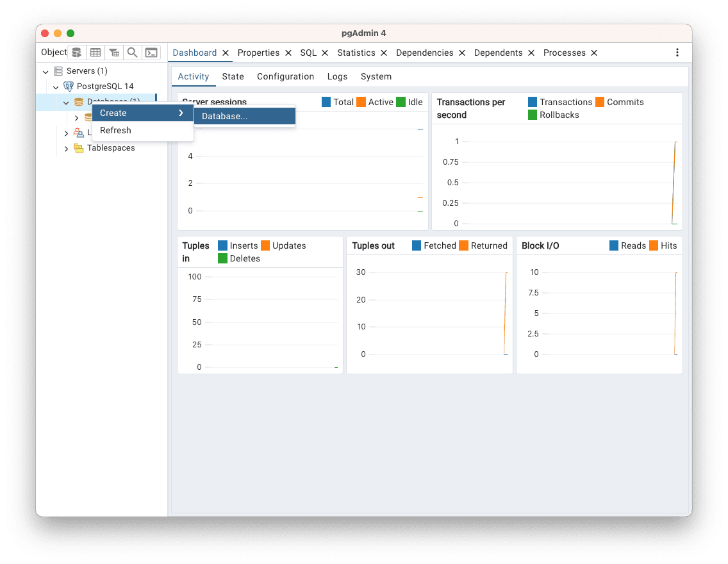
Task: Choose Create in the context menu
Action: point(142,113)
